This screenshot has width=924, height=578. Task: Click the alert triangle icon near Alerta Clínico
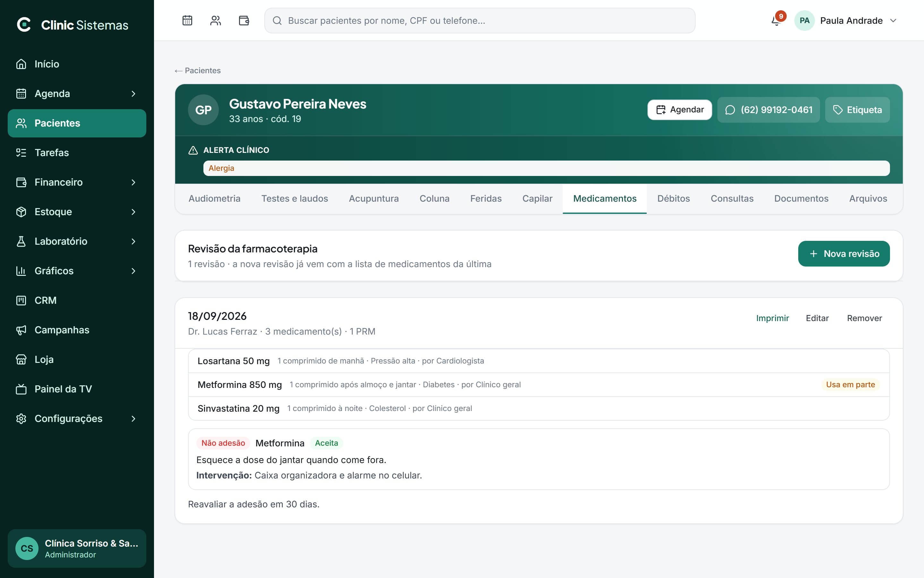coord(193,150)
